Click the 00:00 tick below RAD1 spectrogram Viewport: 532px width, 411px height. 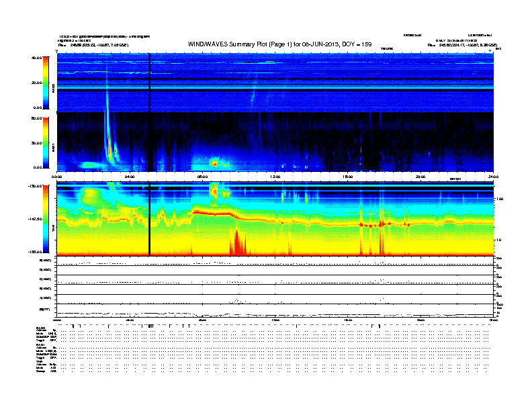(56, 177)
